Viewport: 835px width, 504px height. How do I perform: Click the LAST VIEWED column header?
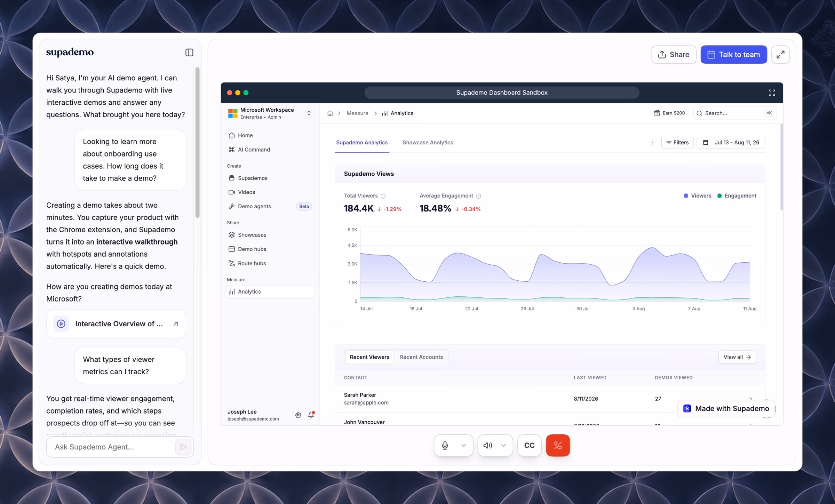point(590,378)
